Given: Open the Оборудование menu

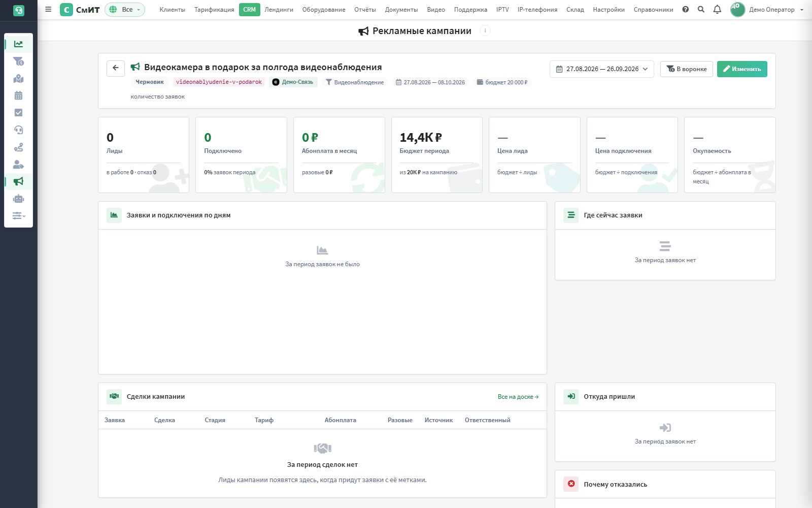Looking at the screenshot, I should coord(324,10).
